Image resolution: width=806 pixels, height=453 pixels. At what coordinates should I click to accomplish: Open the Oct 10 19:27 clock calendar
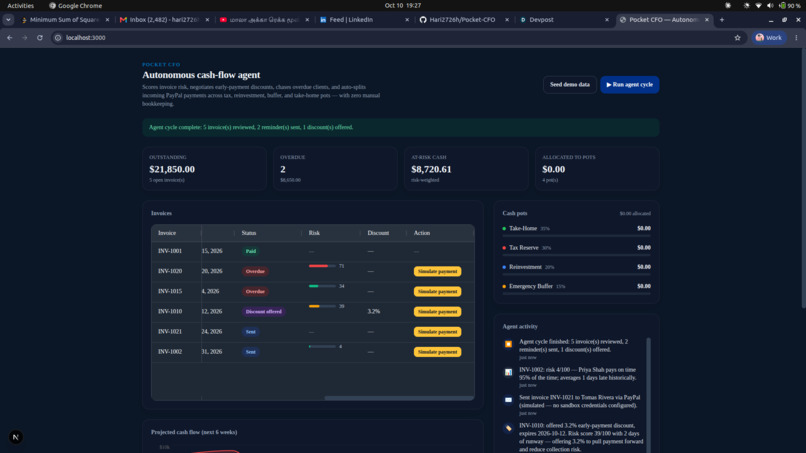tap(402, 6)
